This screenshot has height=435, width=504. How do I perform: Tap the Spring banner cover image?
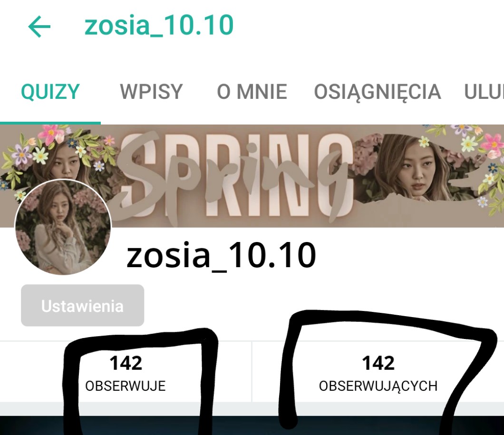click(252, 176)
